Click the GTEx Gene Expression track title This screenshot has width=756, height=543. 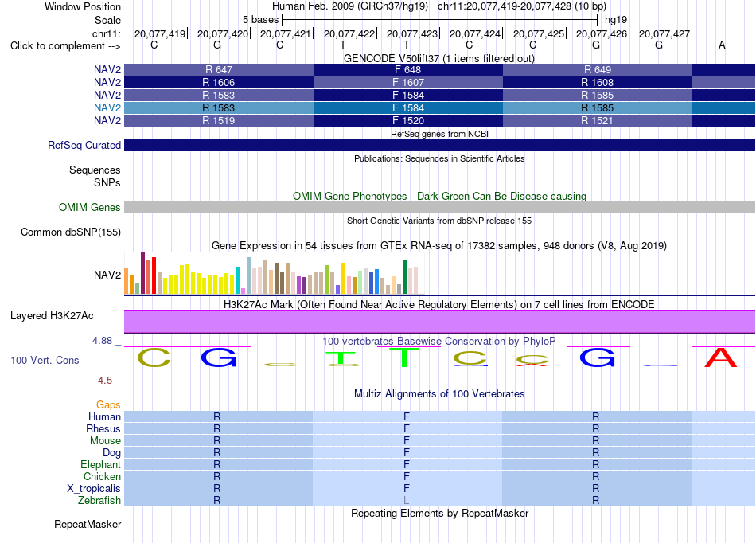click(439, 245)
